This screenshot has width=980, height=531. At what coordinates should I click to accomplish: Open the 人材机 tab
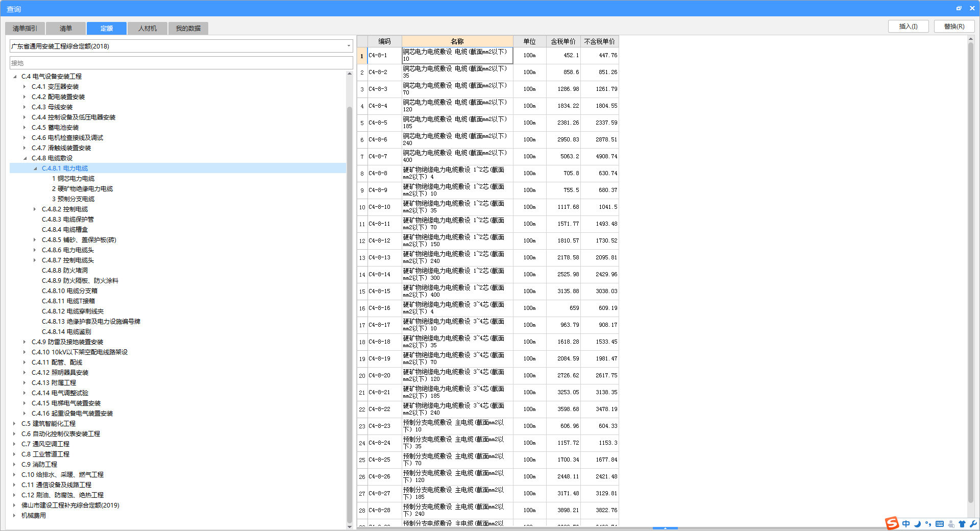pos(148,29)
